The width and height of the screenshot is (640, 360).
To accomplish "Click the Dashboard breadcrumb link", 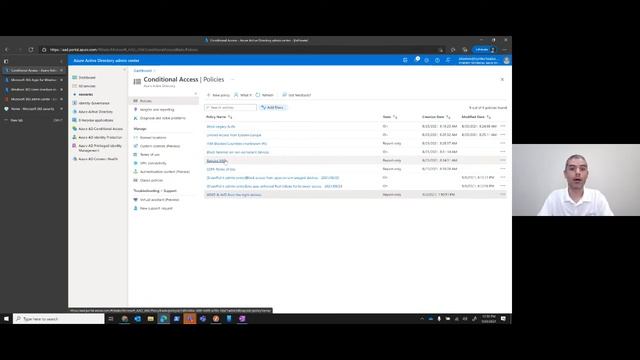I will pos(142,71).
